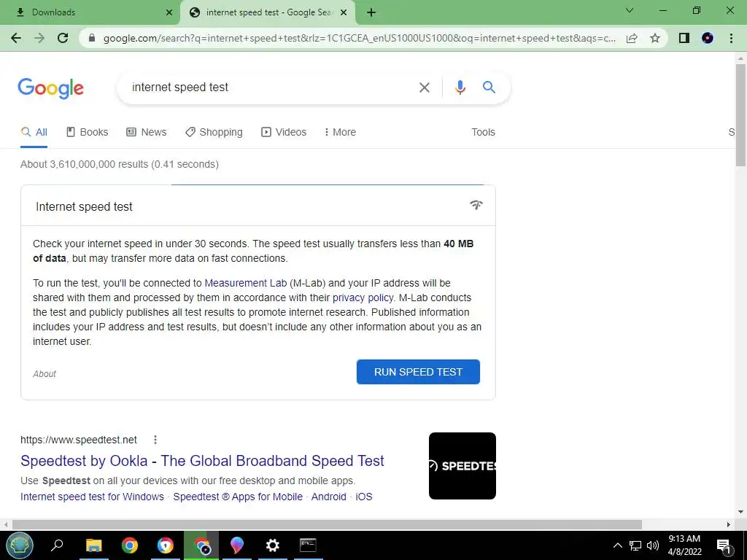Open the Android sitelink
Screen dimensions: 747x560
tap(329, 497)
